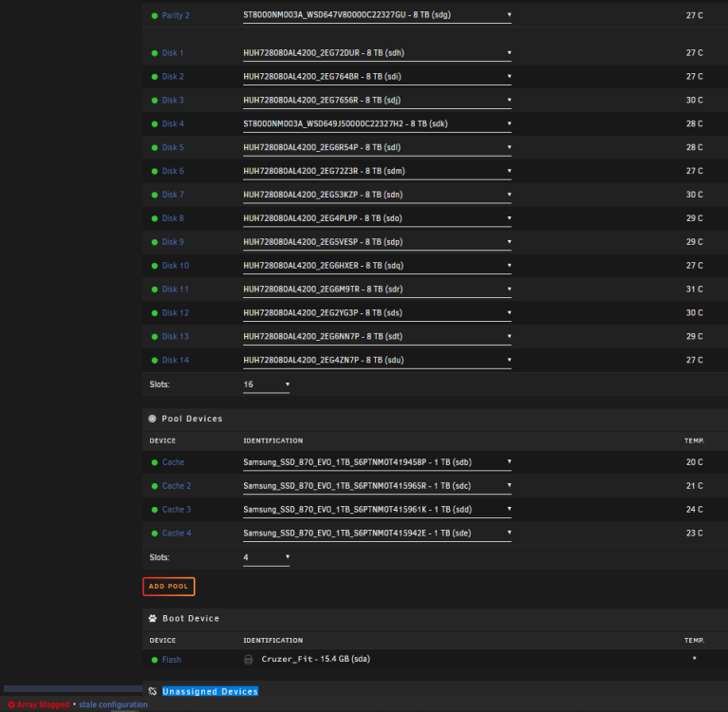Open the Disk 5 link
This screenshot has width=728, height=712.
click(x=173, y=148)
